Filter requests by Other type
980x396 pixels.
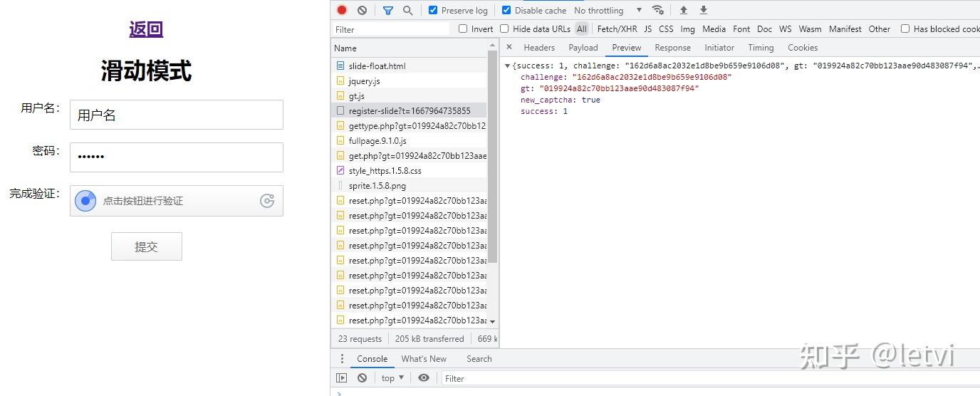[880, 29]
